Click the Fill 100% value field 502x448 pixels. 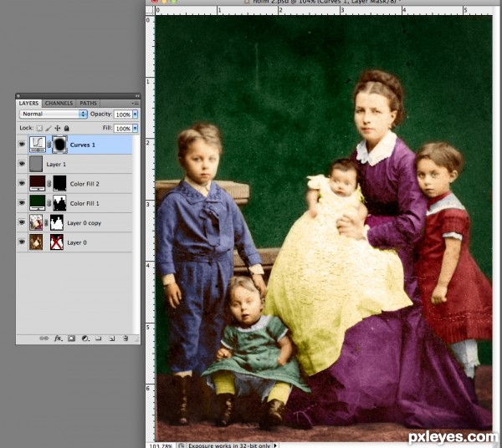coord(123,128)
